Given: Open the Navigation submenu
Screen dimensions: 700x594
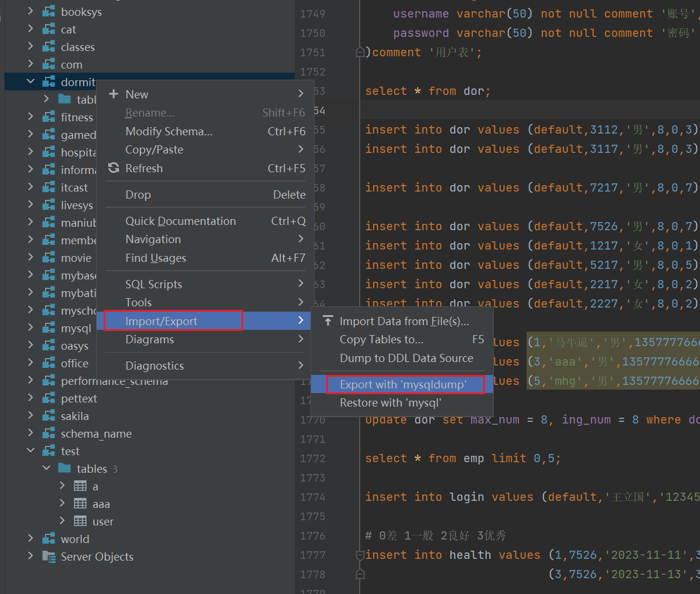Looking at the screenshot, I should tap(206, 239).
